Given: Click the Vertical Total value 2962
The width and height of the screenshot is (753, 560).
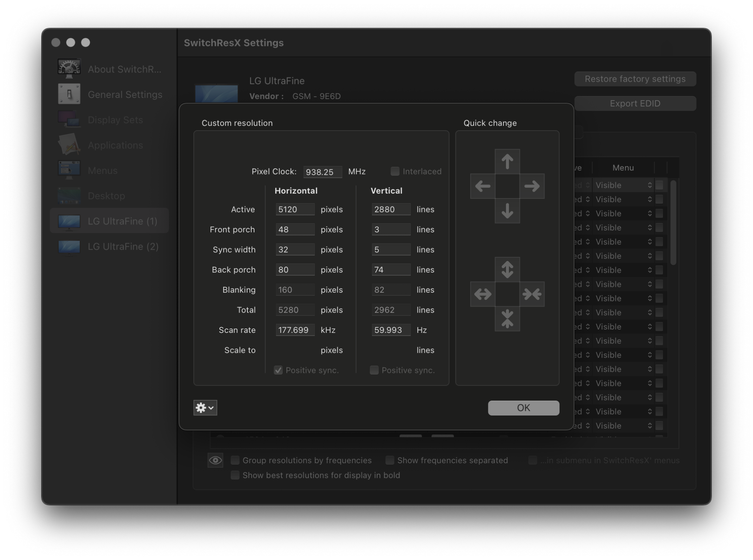Looking at the screenshot, I should tap(391, 310).
